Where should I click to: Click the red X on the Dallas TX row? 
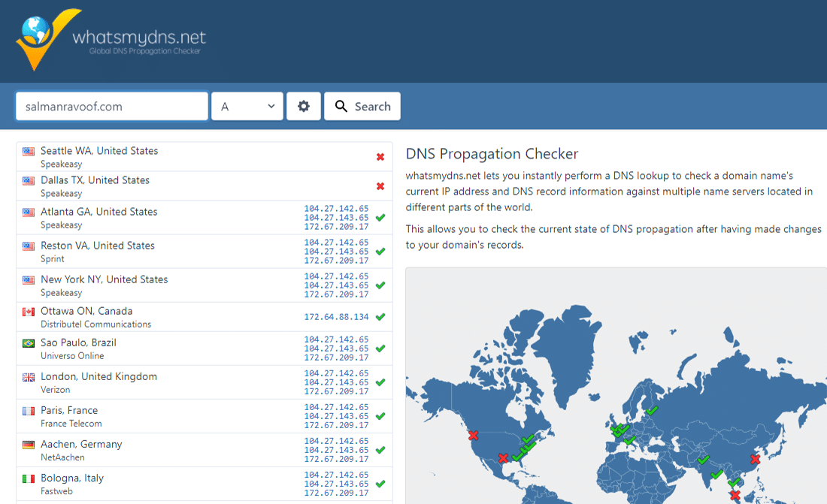tap(381, 186)
